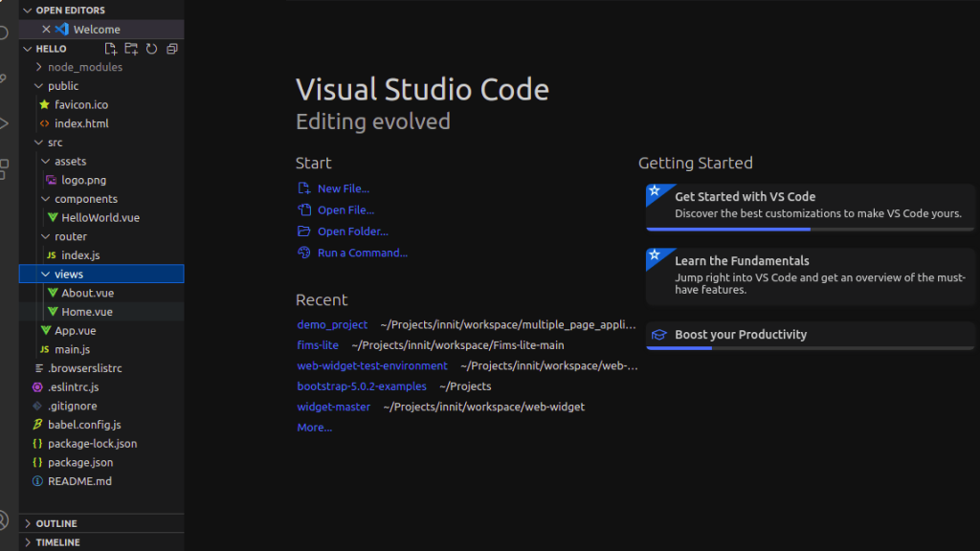The image size is (980, 551).
Task: Refresh the Explorer using the refresh icon
Action: [x=151, y=49]
